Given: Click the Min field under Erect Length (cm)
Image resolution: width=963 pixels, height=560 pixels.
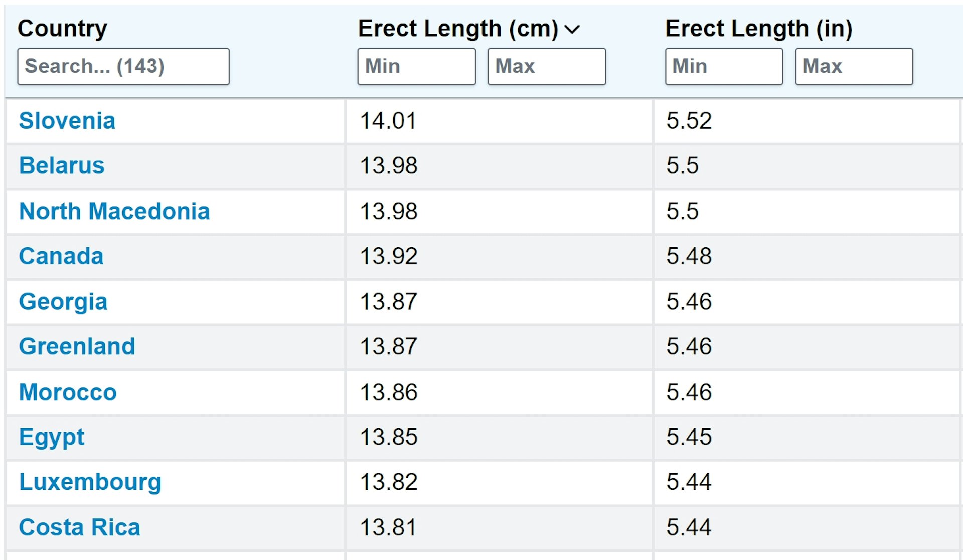Looking at the screenshot, I should [x=416, y=66].
